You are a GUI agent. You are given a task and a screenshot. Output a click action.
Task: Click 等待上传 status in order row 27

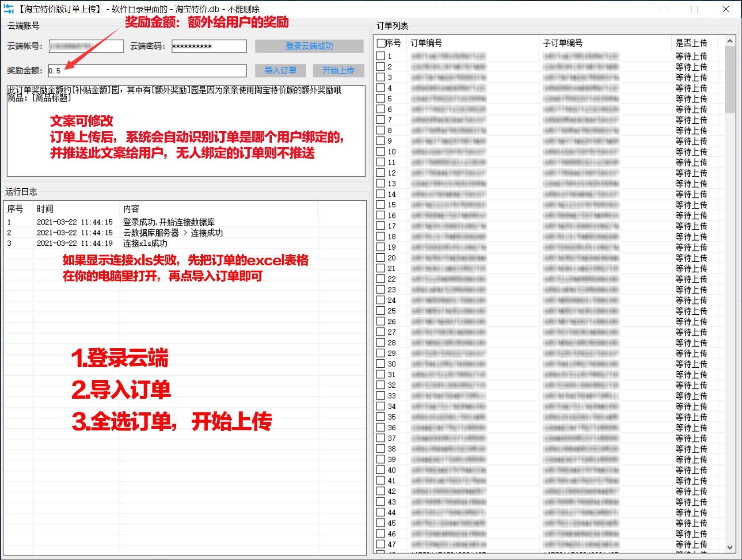[691, 332]
